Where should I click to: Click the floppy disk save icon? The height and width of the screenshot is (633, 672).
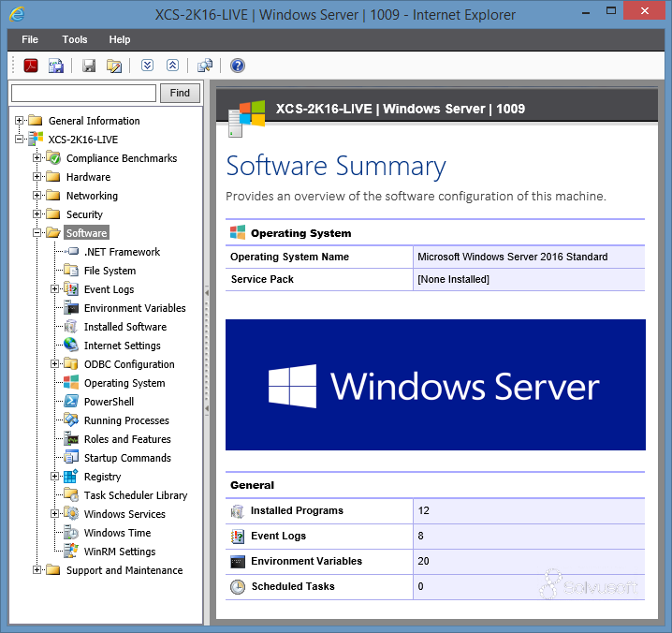89,66
